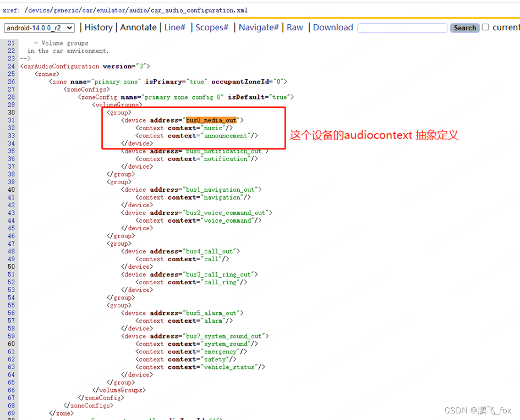Open the device path link

(x=39, y=10)
